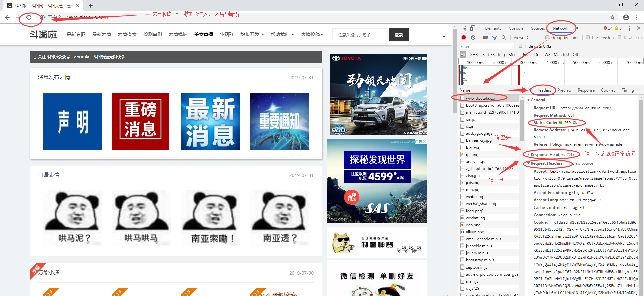Open the Chrome three-dot menu

point(637,17)
